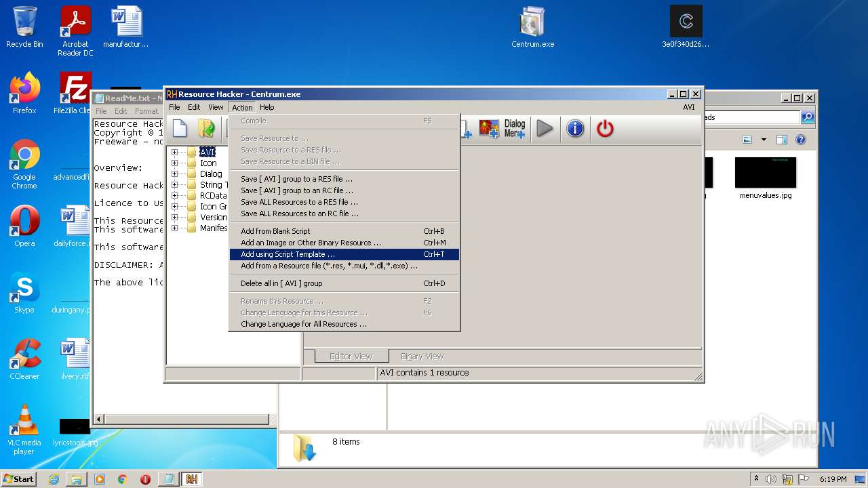868x488 pixels.
Task: Select lyricstools.jpg desktop file
Action: coord(75,433)
